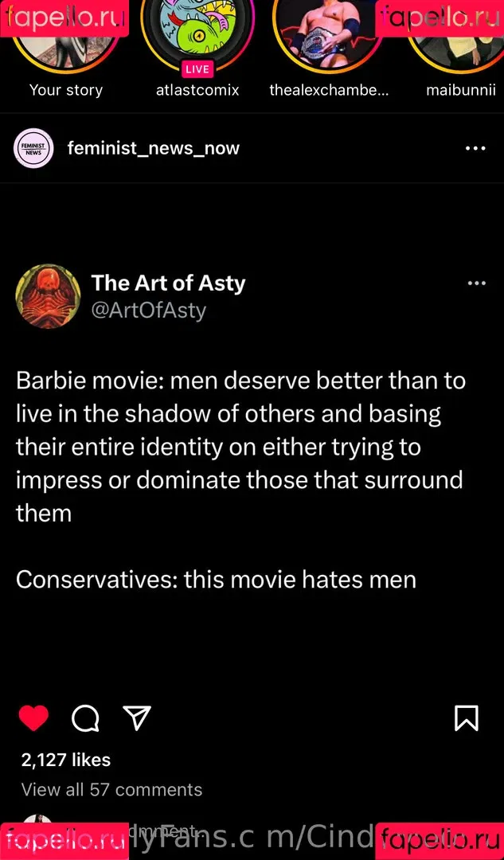Select the atlastcomix story label

tap(197, 90)
